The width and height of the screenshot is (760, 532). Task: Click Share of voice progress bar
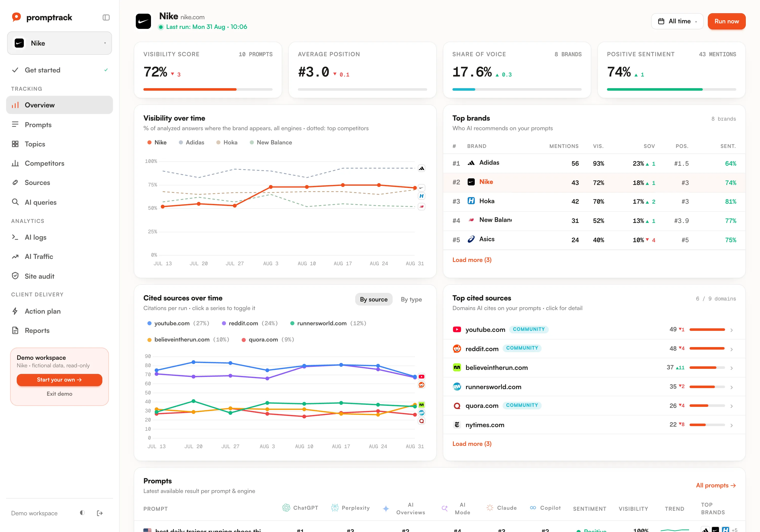click(x=517, y=89)
